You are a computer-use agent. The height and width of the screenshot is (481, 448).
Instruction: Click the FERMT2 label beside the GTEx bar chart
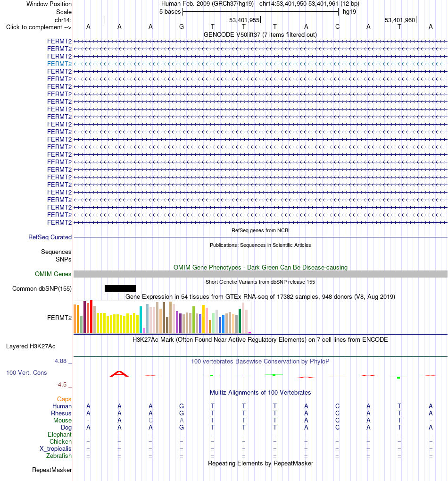59,318
